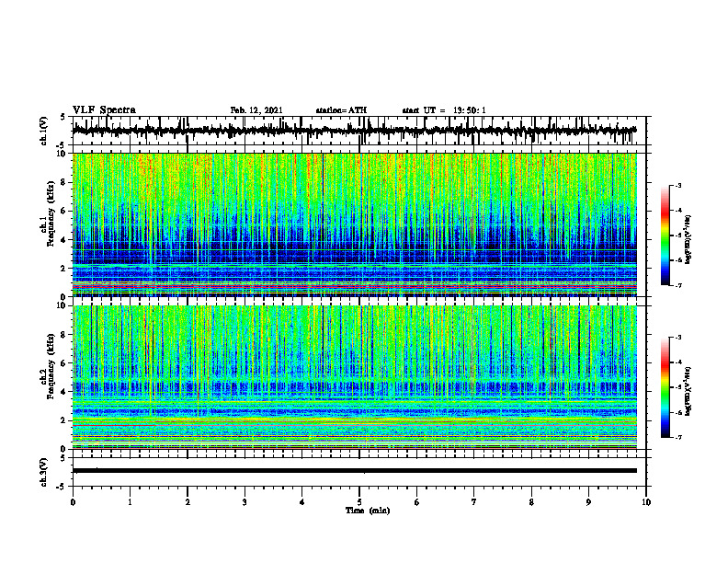This screenshot has height=563, width=728.
Task: Click the "VLF Spectra" plot title
Action: coord(105,110)
